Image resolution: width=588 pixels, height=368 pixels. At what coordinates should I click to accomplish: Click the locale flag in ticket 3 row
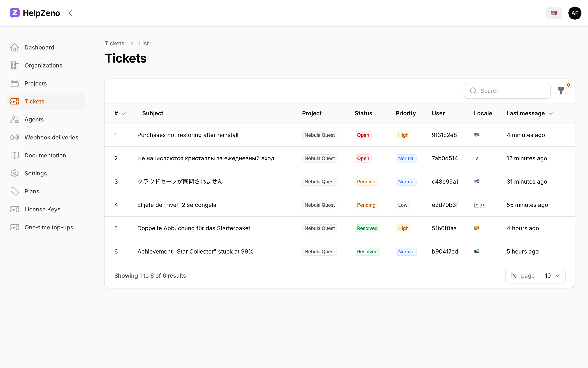coord(477,182)
